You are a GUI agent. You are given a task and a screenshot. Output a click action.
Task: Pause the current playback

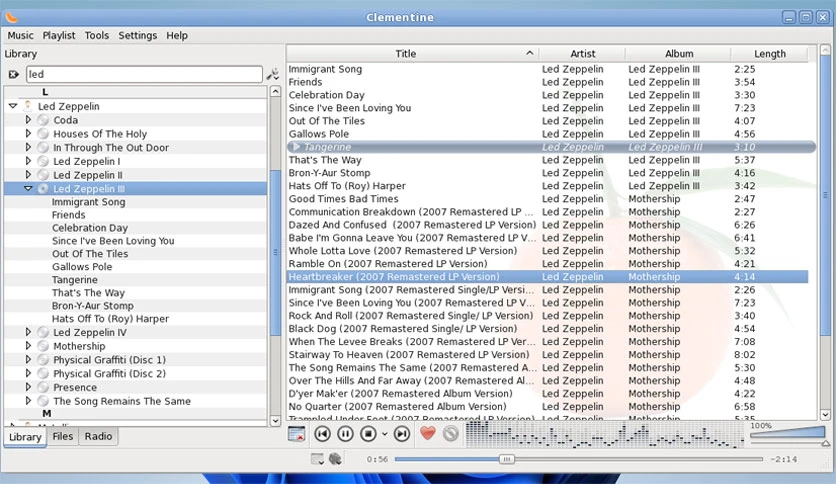345,434
